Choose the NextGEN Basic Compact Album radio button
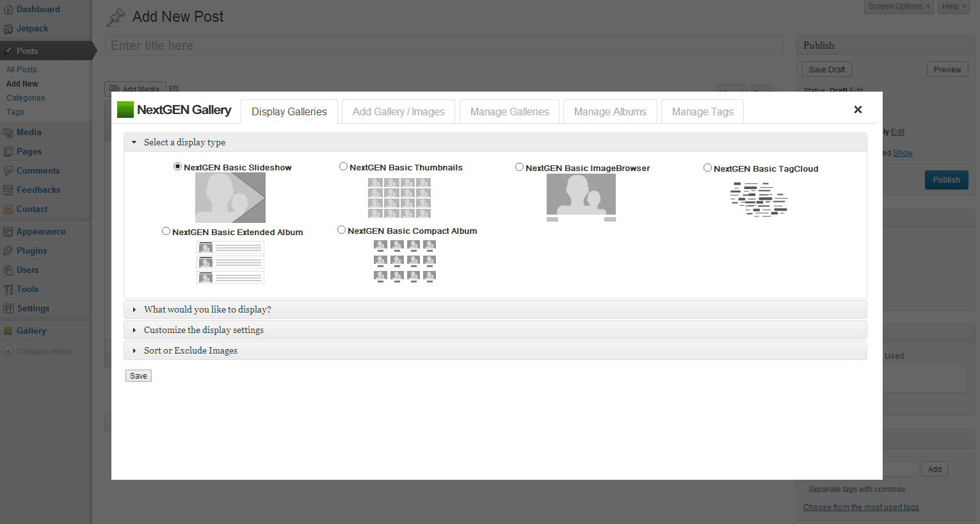Viewport: 980px width, 524px height. pos(341,230)
